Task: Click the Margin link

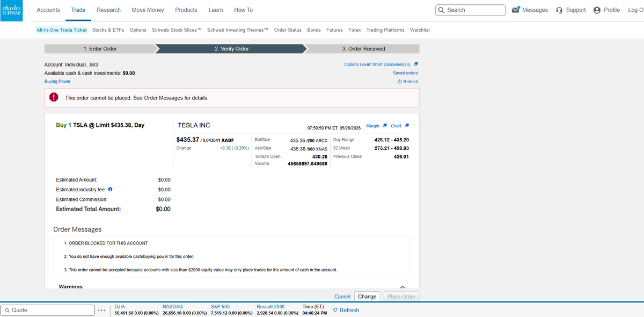Action: point(372,126)
